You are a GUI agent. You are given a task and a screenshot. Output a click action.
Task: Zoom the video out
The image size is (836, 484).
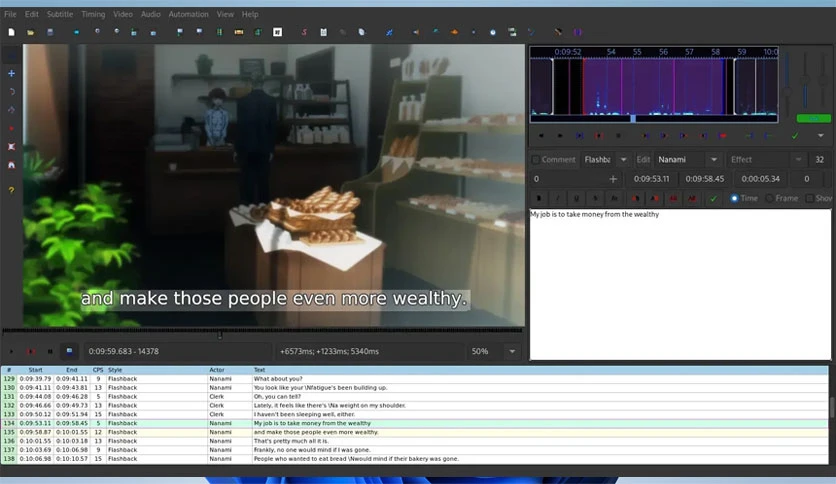[x=116, y=32]
